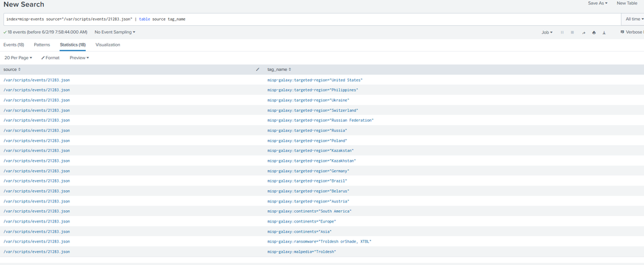Select the "Germany" targeted-region tag
644x265 pixels.
[x=308, y=171]
